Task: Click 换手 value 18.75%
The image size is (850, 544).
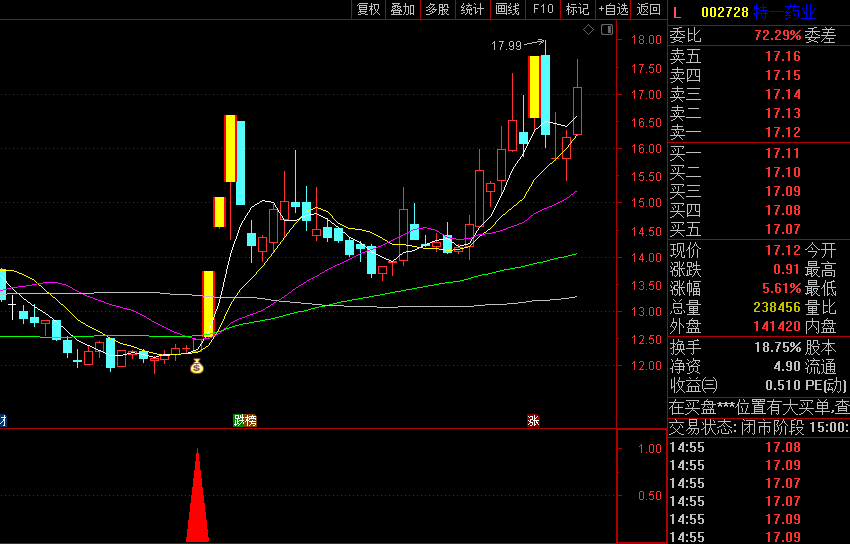Action: 777,347
